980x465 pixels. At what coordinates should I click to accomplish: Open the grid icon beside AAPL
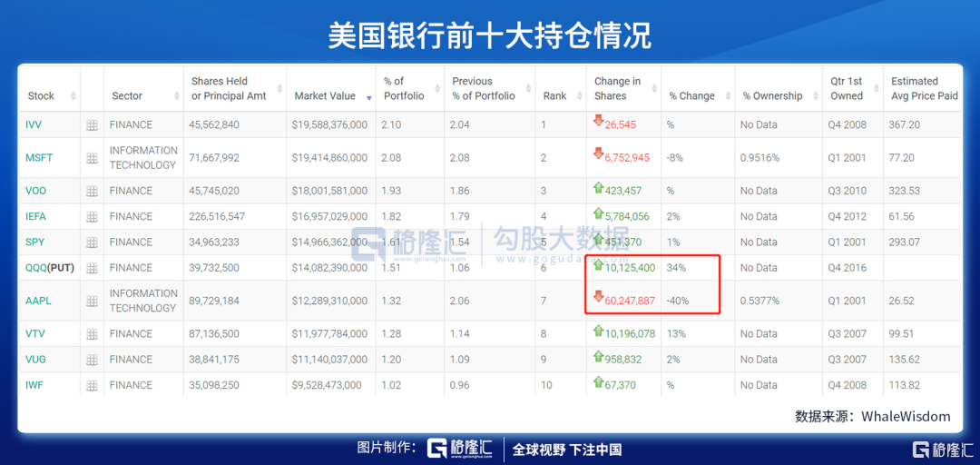pyautogui.click(x=92, y=302)
